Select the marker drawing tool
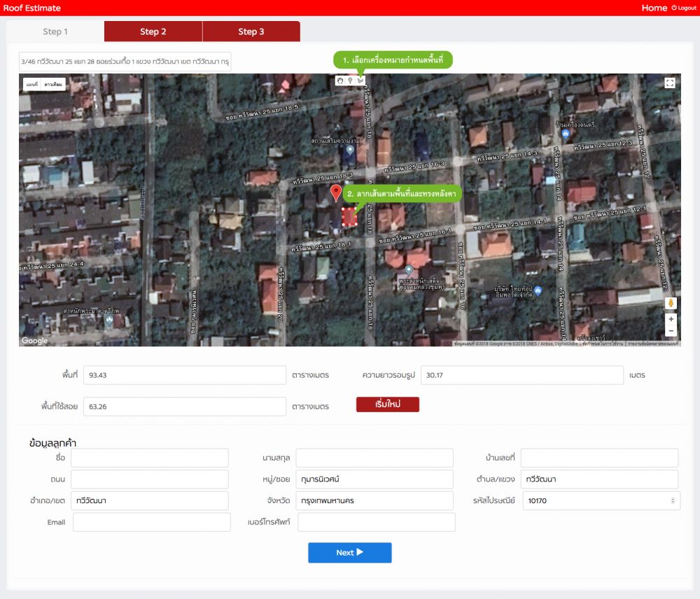The image size is (700, 599). (350, 81)
